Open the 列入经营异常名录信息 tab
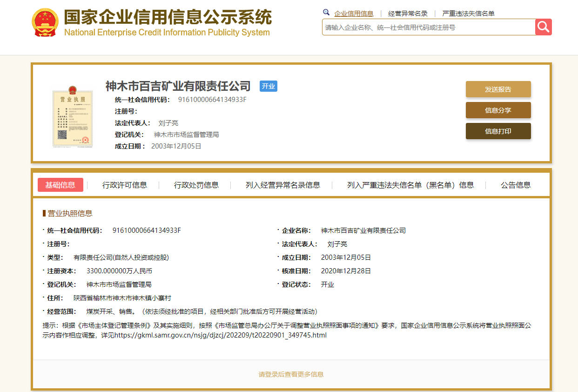 283,185
